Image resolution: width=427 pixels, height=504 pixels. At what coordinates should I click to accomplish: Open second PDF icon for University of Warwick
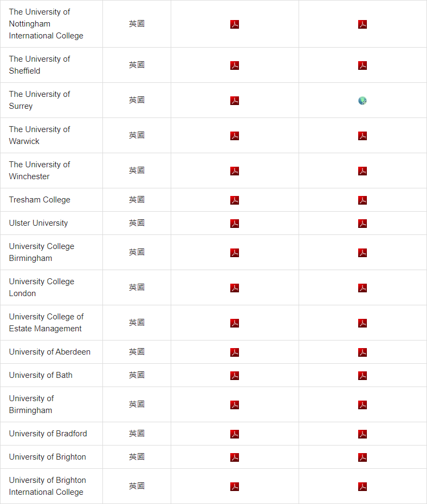pos(363,136)
